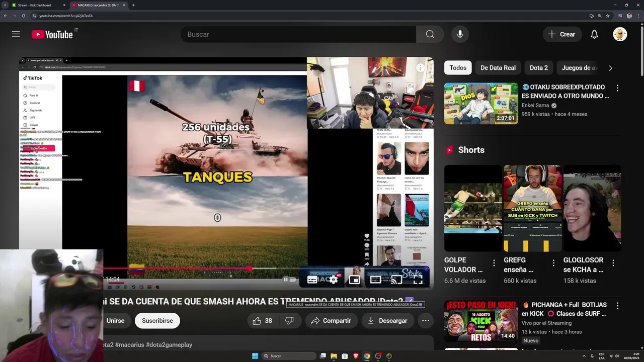Open the YouTube hamburger guide menu

(16, 34)
